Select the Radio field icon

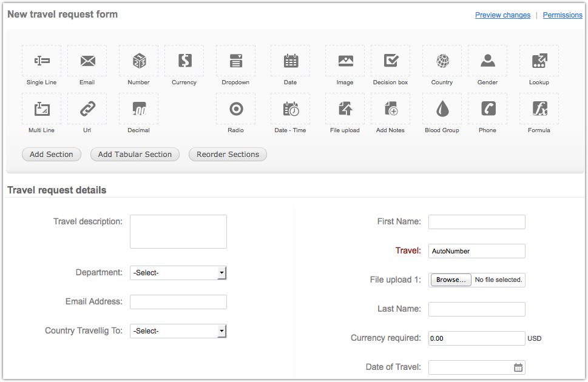pyautogui.click(x=235, y=109)
